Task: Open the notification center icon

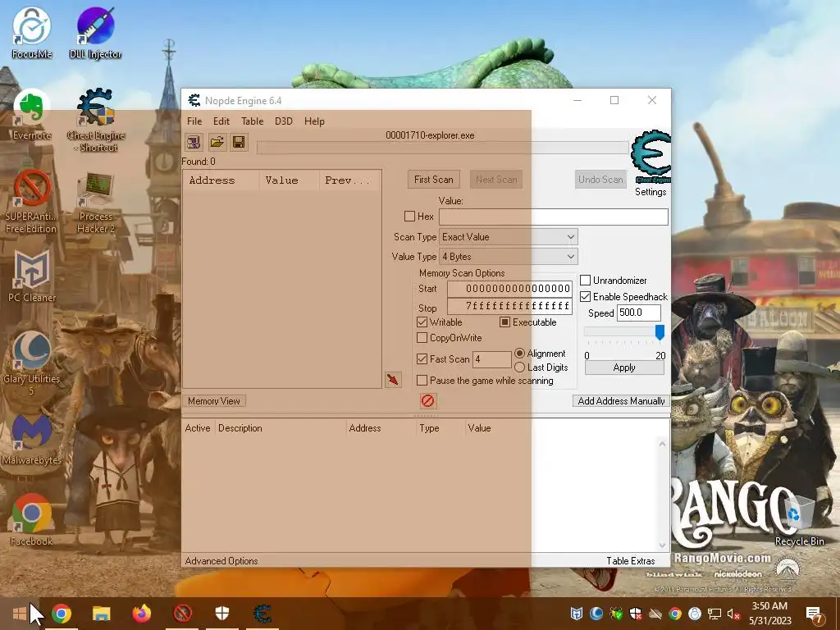Action: coord(815,614)
